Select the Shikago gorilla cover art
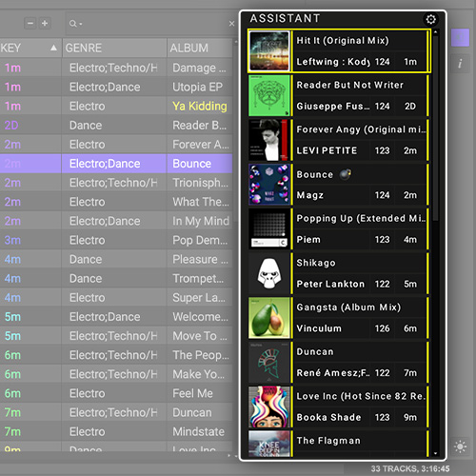Image resolution: width=476 pixels, height=476 pixels. pos(269,273)
